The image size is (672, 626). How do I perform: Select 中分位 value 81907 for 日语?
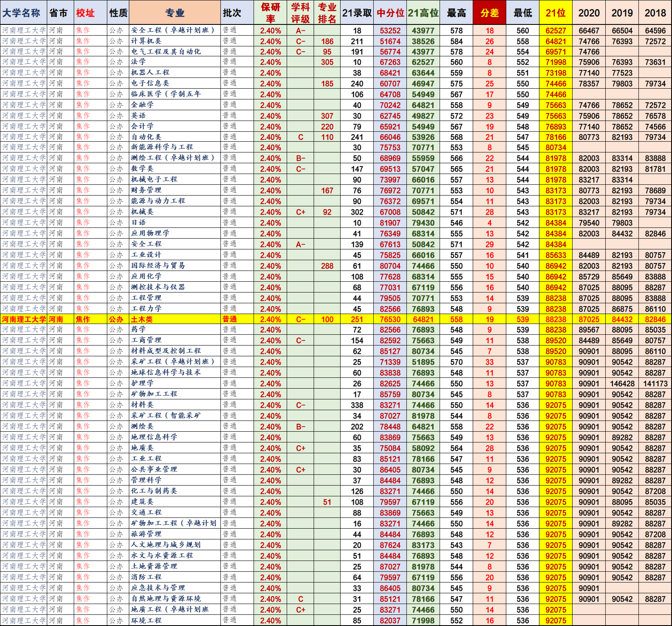390,223
